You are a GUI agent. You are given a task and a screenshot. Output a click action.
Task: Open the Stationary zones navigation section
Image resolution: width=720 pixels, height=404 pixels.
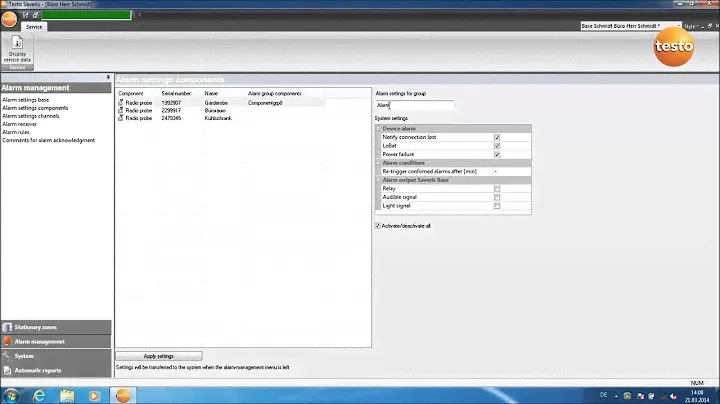pyautogui.click(x=55, y=327)
